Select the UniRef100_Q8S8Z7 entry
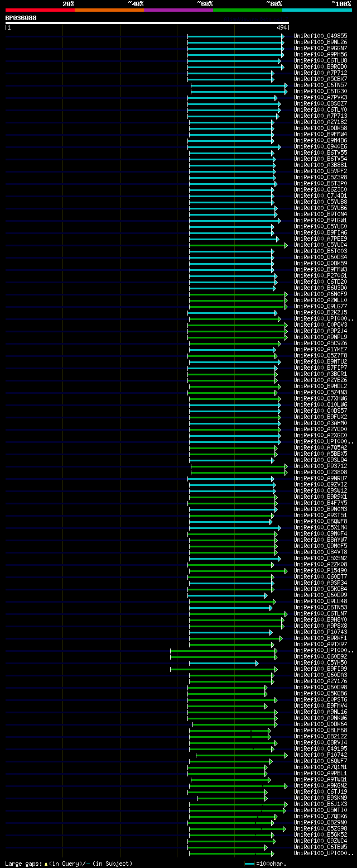Viewport: 357px width, 868px height. coord(321,103)
